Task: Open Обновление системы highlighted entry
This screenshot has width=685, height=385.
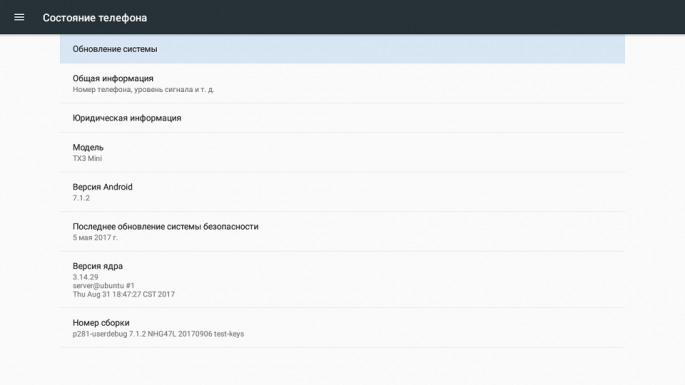Action: coord(342,49)
